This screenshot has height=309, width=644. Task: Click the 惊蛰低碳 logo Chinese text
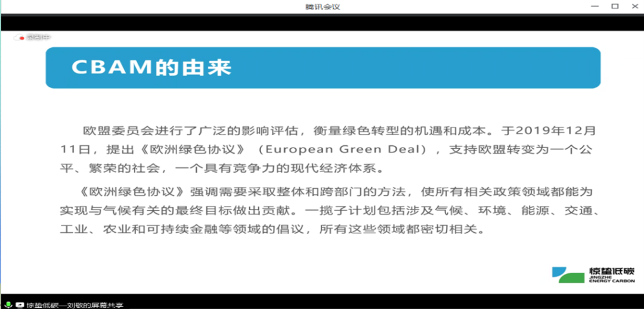(x=612, y=270)
